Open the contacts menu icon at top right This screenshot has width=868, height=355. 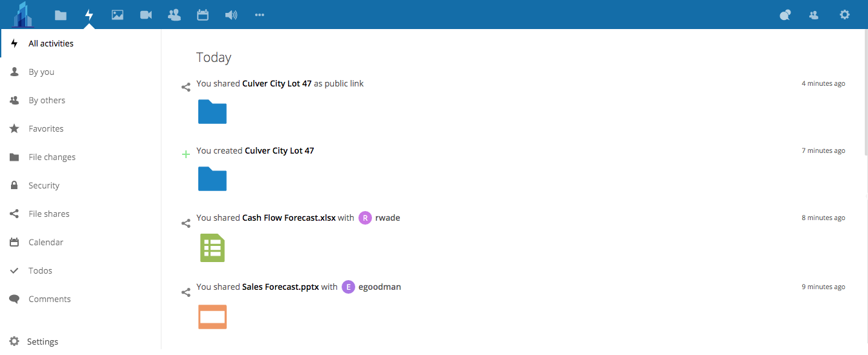[x=814, y=15]
